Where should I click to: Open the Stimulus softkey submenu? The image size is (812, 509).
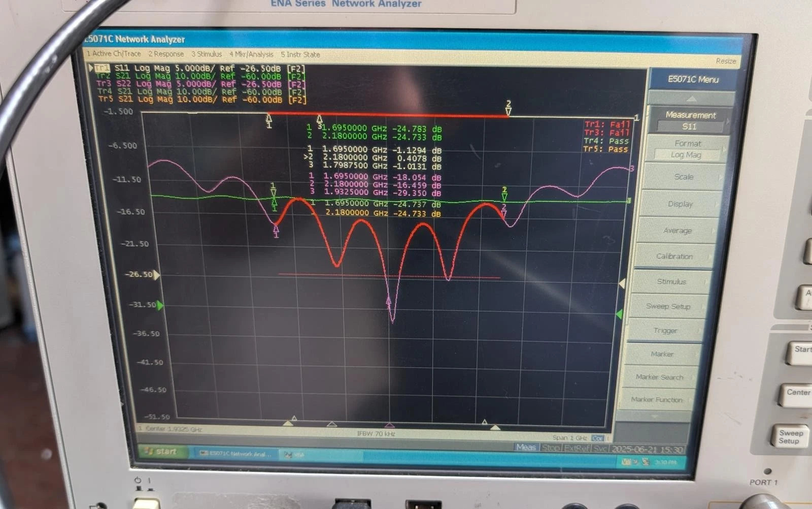(x=671, y=281)
